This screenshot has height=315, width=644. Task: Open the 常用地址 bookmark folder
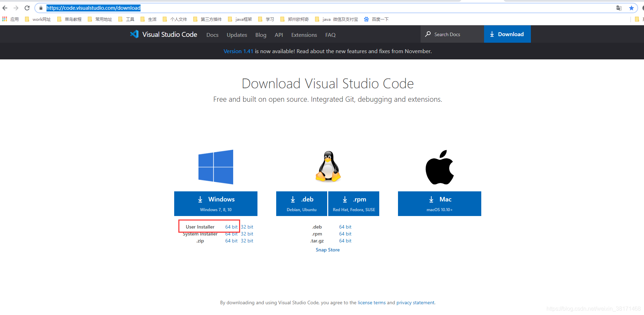100,19
